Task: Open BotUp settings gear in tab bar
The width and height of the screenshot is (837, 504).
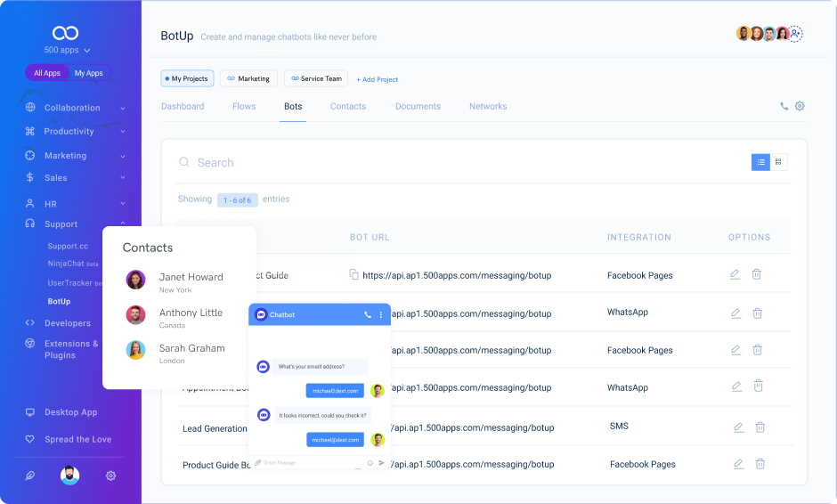Action: [x=800, y=106]
